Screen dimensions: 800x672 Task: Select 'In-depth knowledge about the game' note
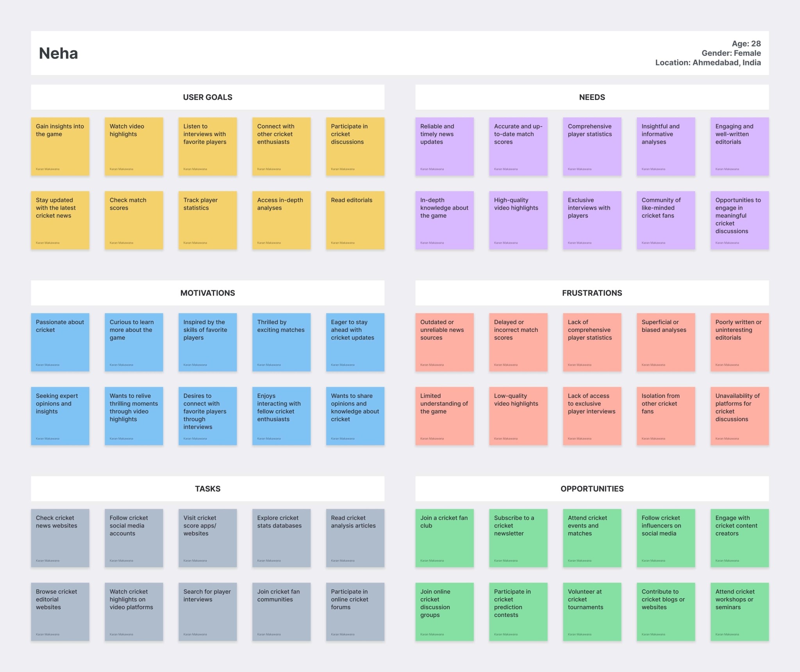[445, 220]
